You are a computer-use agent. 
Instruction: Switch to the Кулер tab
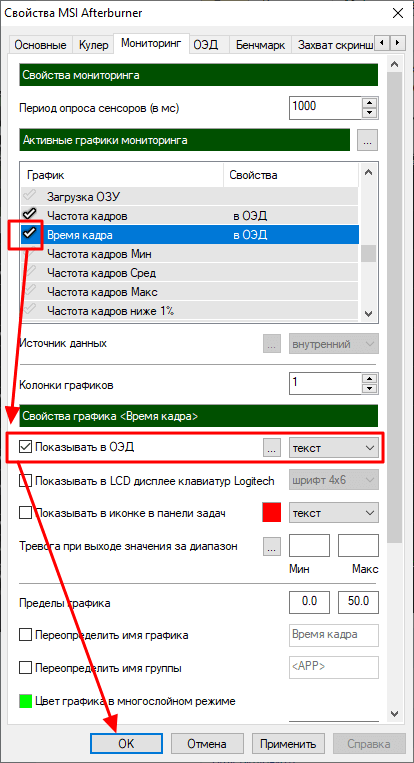tap(93, 45)
